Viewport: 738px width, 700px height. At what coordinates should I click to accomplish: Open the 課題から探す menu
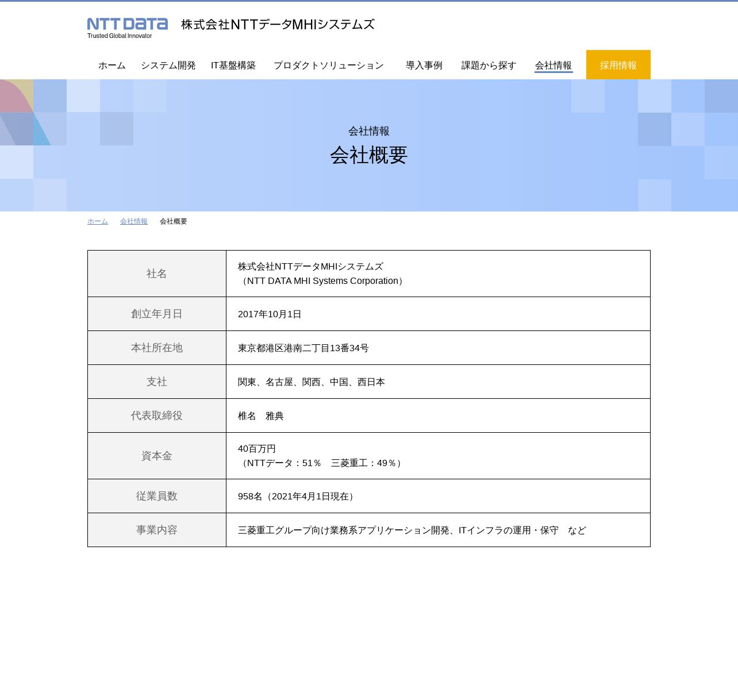[489, 66]
